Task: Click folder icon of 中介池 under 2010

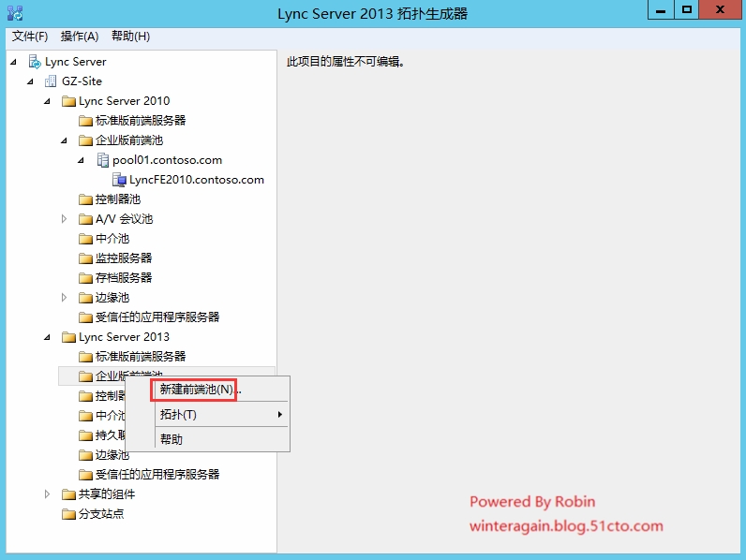Action: 85,239
